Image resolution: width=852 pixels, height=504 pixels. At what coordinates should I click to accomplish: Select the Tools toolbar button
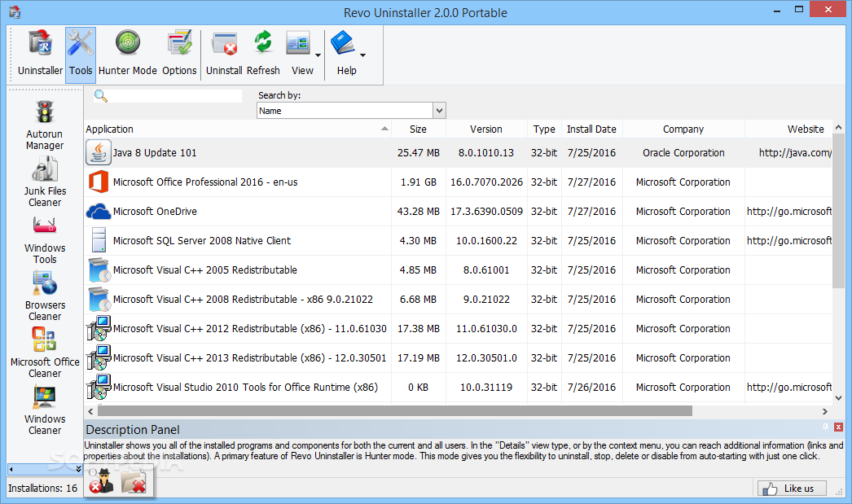pyautogui.click(x=81, y=55)
